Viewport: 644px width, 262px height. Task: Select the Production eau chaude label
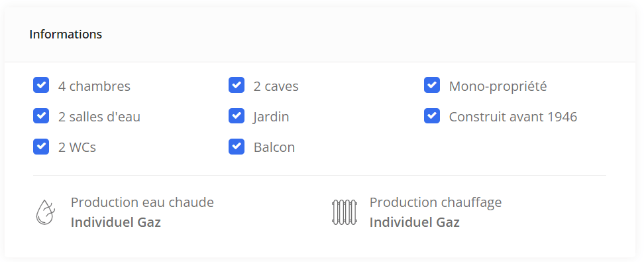click(x=142, y=202)
